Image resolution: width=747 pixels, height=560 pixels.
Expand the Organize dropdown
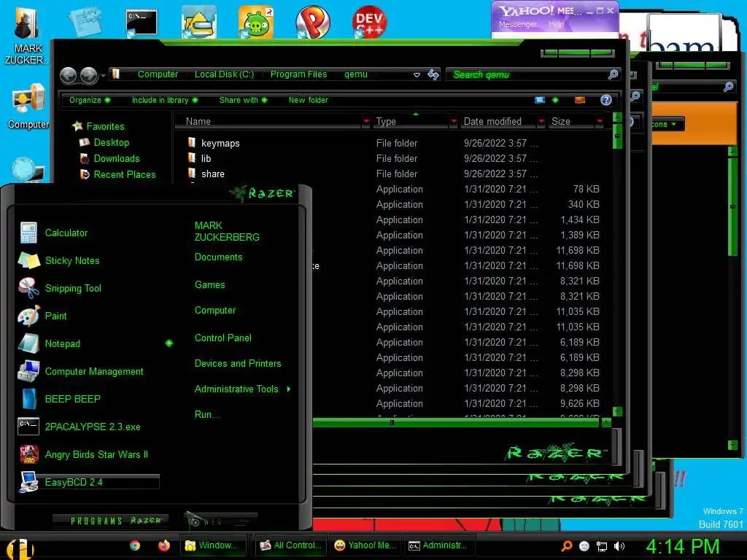coord(90,100)
